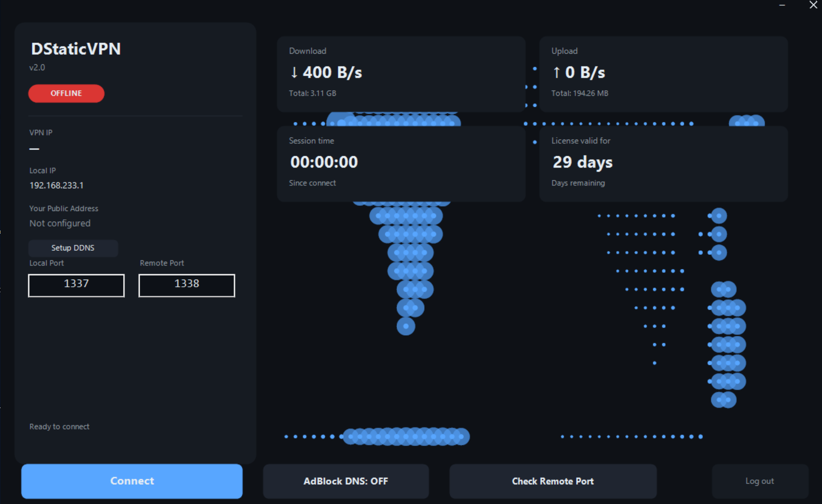
Task: Click the 'Ready to connect' status text
Action: click(x=59, y=427)
